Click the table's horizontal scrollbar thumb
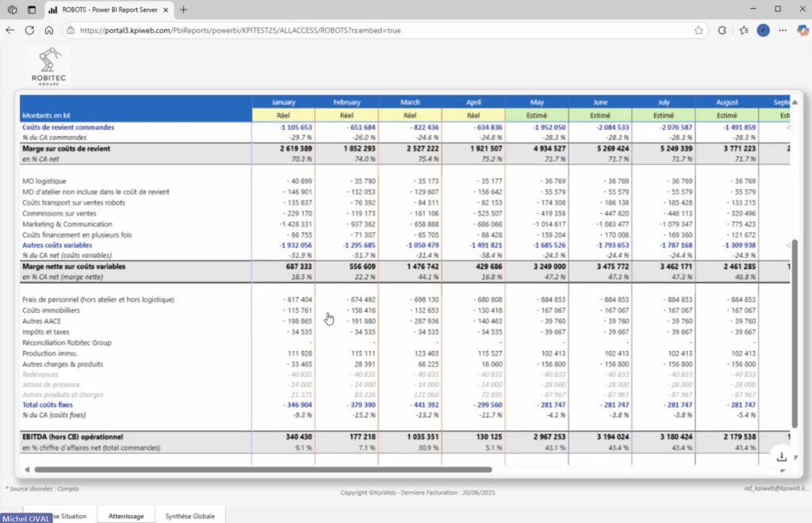This screenshot has width=812, height=523. click(262, 470)
